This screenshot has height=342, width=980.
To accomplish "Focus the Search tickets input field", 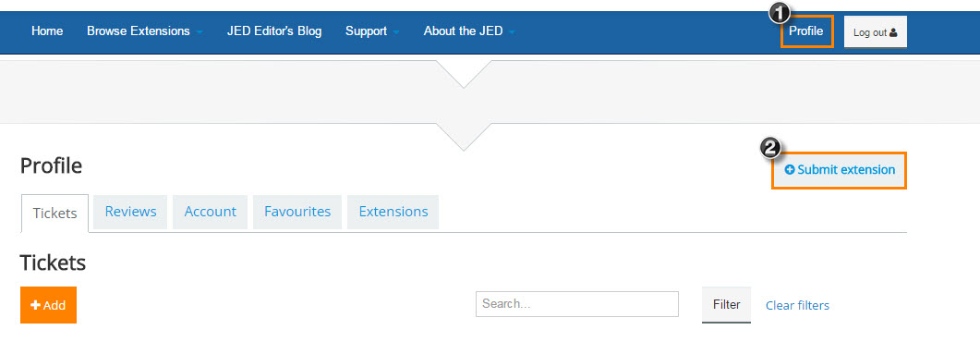I will click(577, 304).
